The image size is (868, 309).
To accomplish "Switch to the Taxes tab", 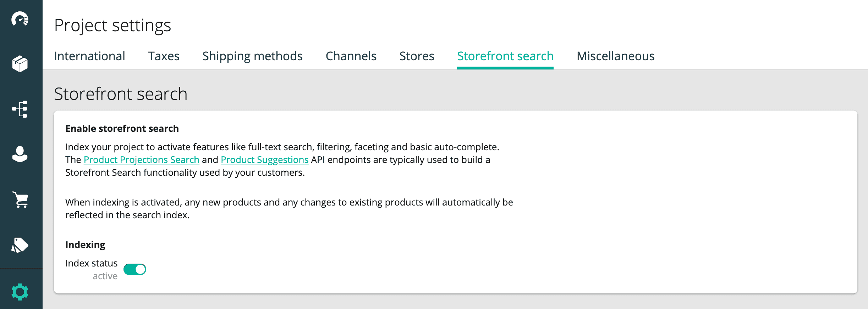I will click(x=164, y=56).
